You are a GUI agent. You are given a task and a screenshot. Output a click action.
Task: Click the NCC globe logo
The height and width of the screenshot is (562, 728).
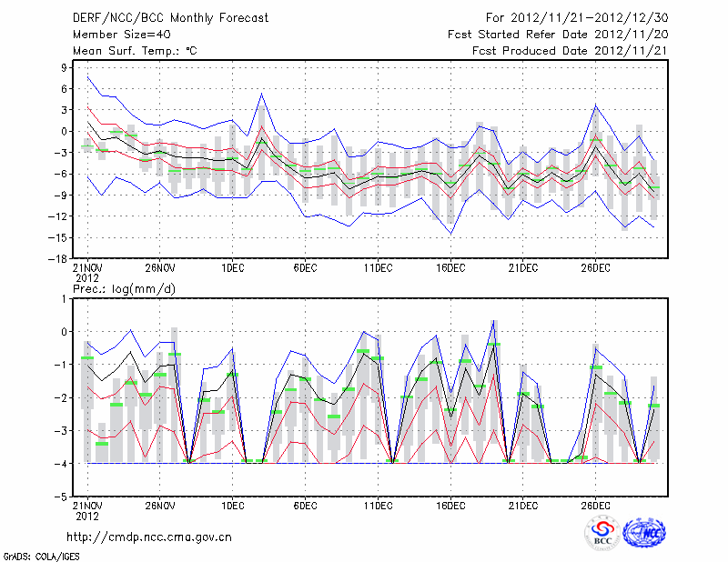pos(643,532)
